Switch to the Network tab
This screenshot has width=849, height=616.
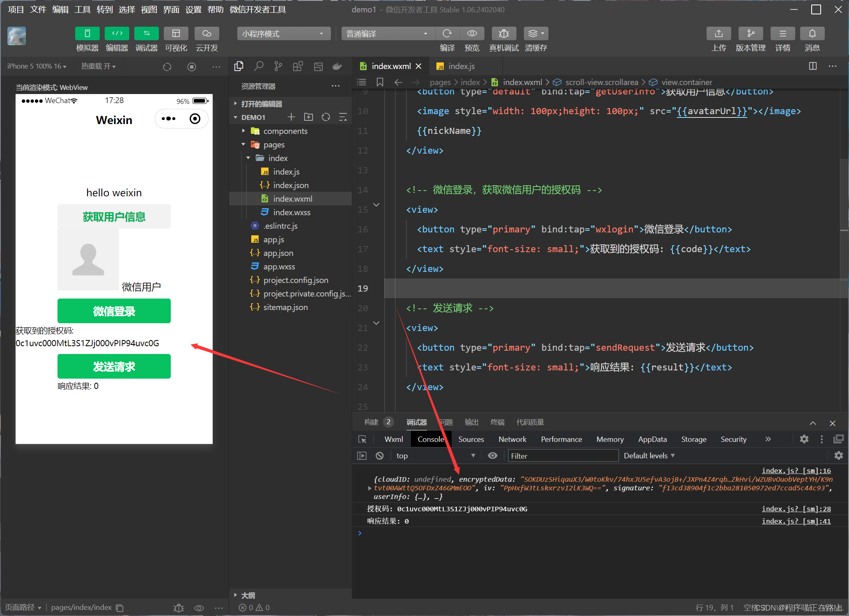coord(512,439)
